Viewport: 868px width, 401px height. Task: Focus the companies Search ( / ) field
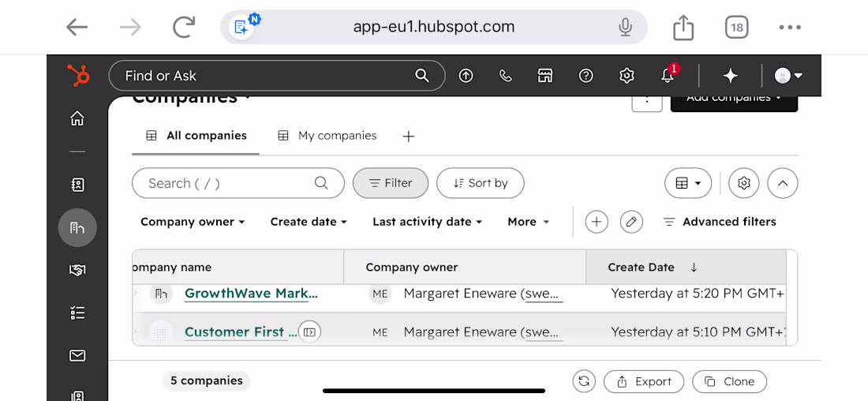tap(238, 183)
